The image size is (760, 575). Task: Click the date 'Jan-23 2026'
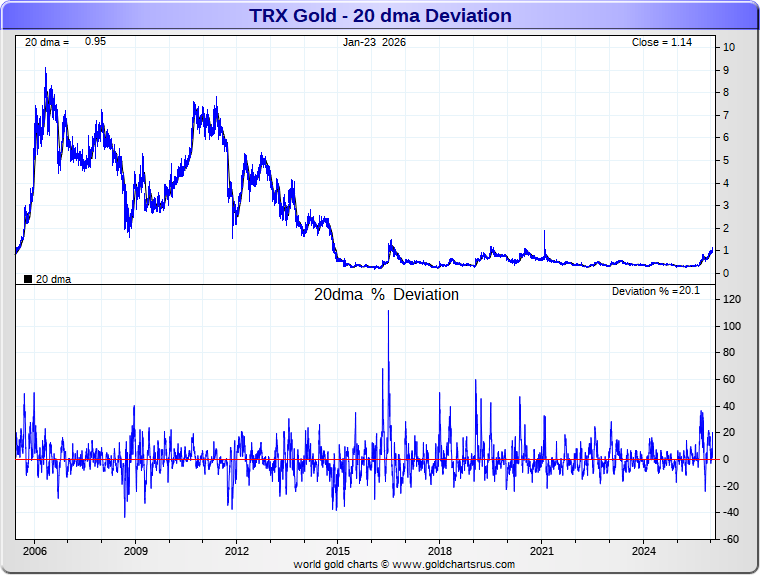pos(374,42)
